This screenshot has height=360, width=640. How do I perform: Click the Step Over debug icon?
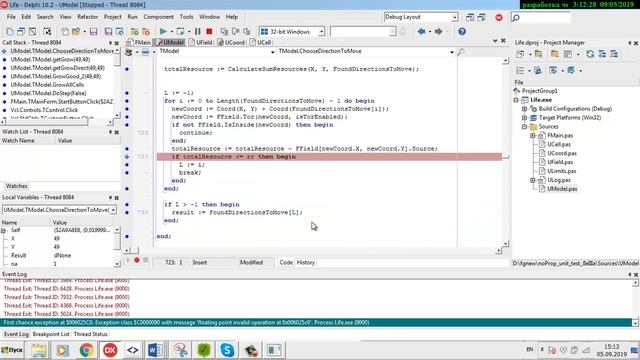(x=236, y=31)
